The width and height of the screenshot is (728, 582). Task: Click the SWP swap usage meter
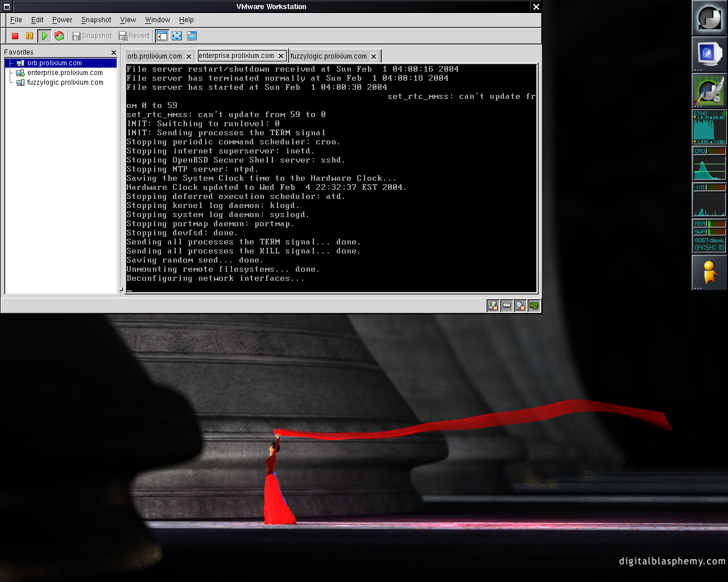pyautogui.click(x=709, y=232)
